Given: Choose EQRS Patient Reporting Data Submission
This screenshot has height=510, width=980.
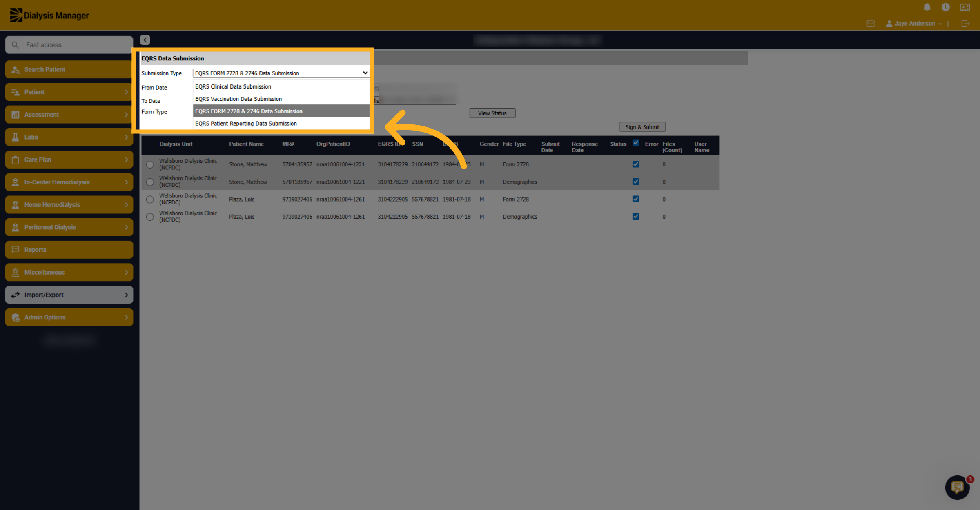Looking at the screenshot, I should (x=281, y=124).
